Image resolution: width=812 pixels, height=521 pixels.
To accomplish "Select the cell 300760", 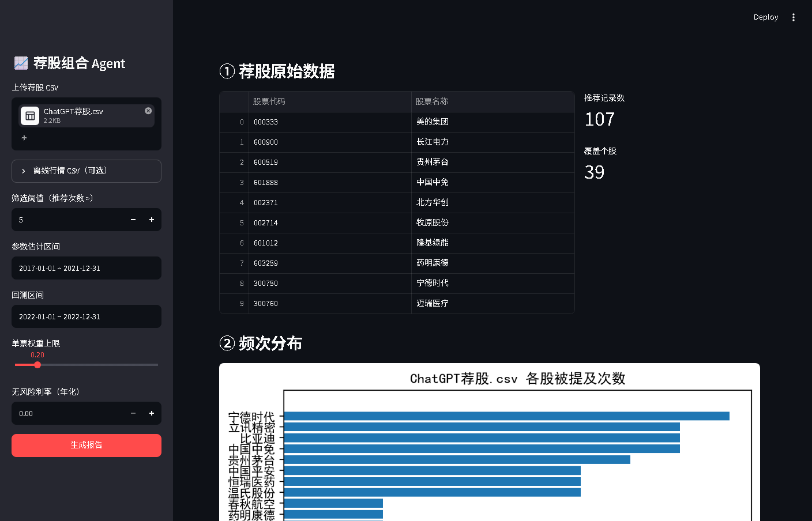I will click(330, 304).
